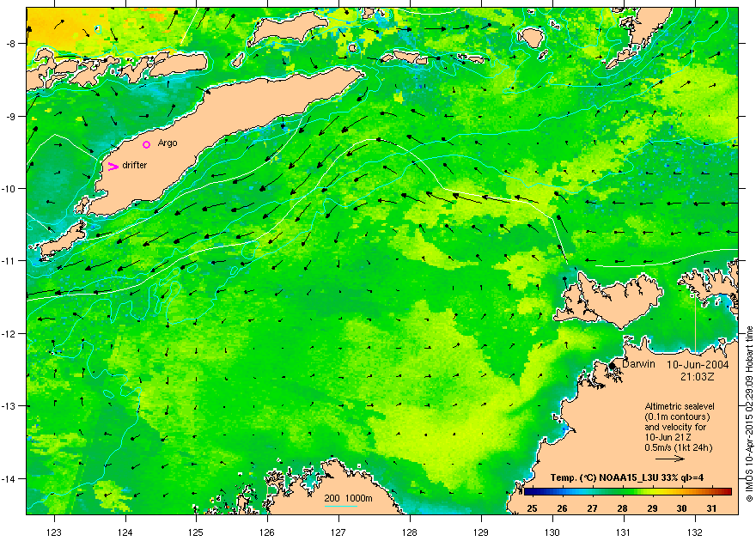This screenshot has height=541, width=756.
Task: Click the colorbar value '26'
Action: tap(562, 508)
